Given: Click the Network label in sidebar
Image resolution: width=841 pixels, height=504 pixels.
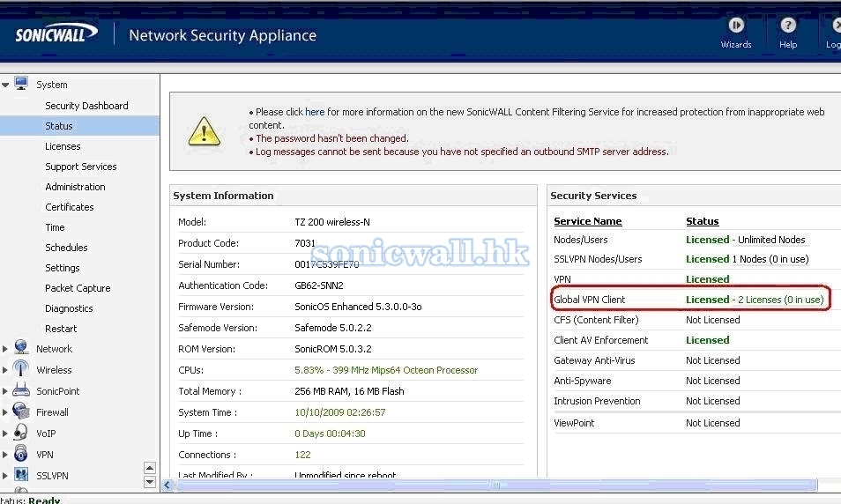Looking at the screenshot, I should [54, 349].
